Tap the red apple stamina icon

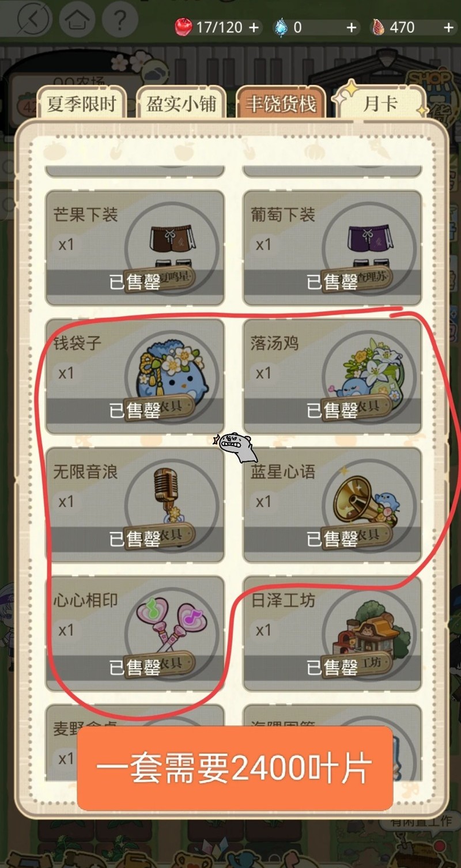point(183,26)
